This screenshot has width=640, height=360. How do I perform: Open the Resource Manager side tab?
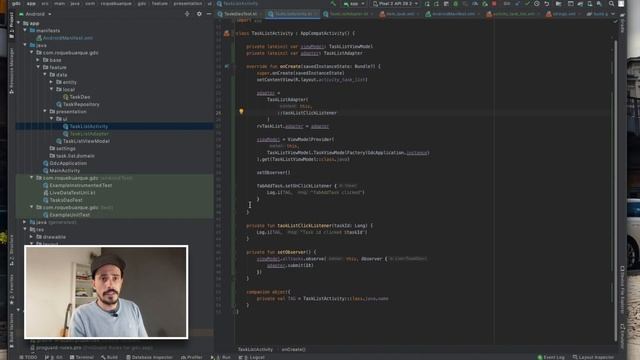pyautogui.click(x=11, y=70)
